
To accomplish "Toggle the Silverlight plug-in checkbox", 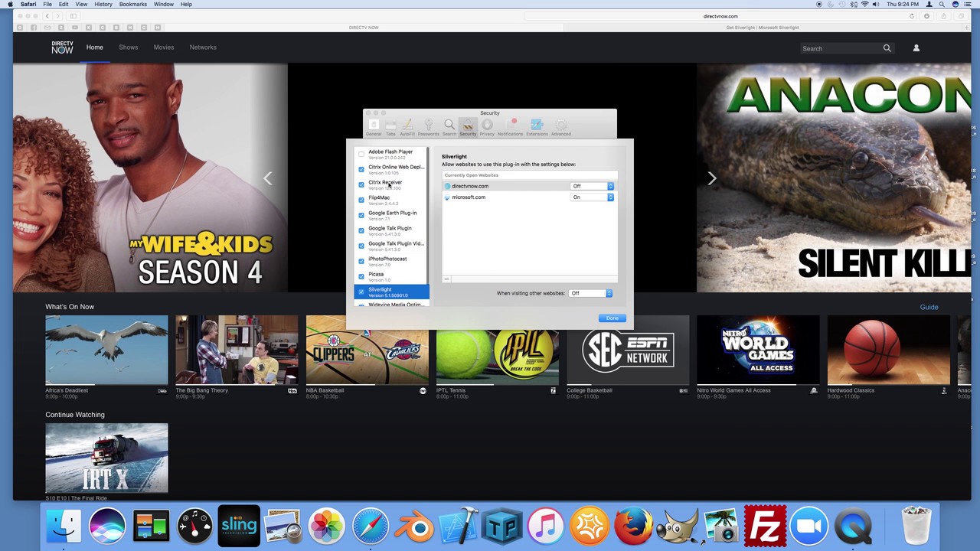I will click(x=361, y=292).
